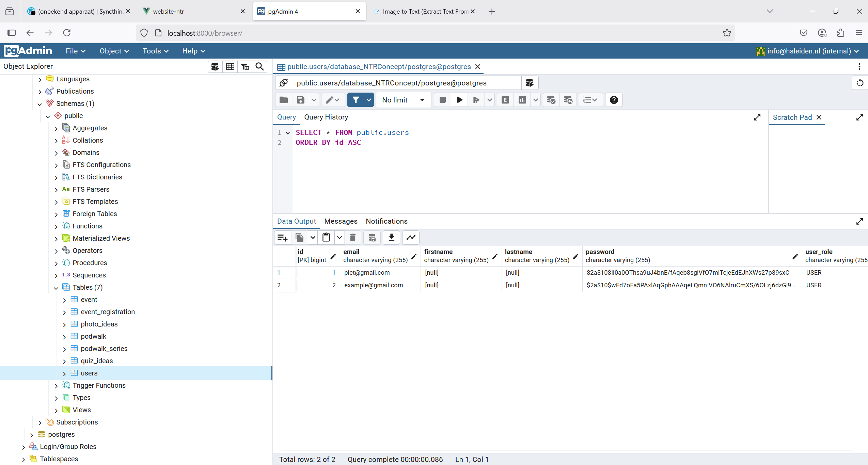Click the query tool help icon
Screen dimensions: 868x465
(614, 100)
